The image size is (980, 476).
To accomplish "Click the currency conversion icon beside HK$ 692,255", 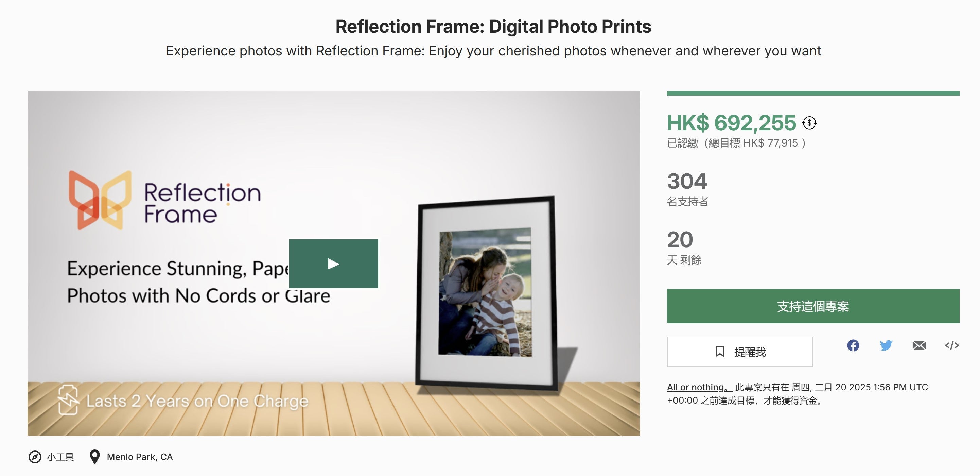I will [x=809, y=123].
